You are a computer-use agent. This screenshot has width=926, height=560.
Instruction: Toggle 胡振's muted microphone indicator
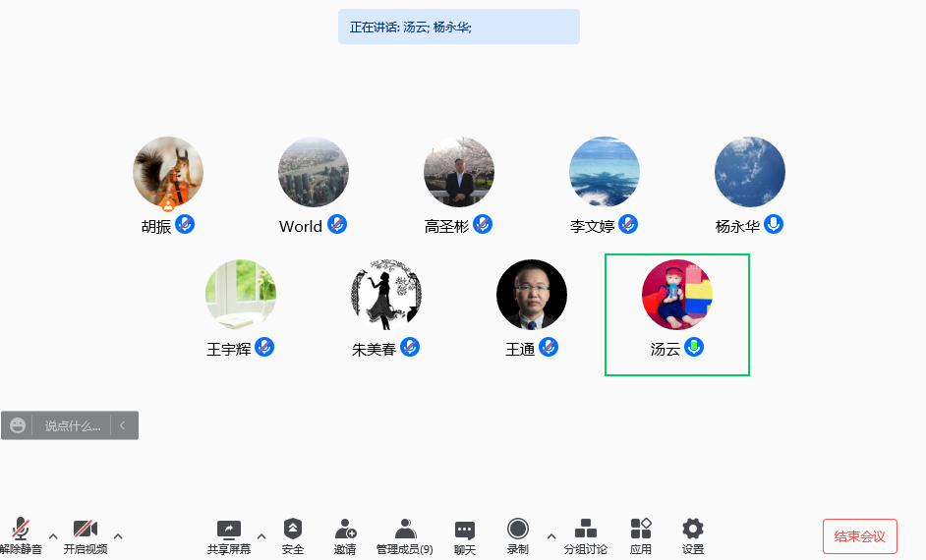tap(185, 224)
